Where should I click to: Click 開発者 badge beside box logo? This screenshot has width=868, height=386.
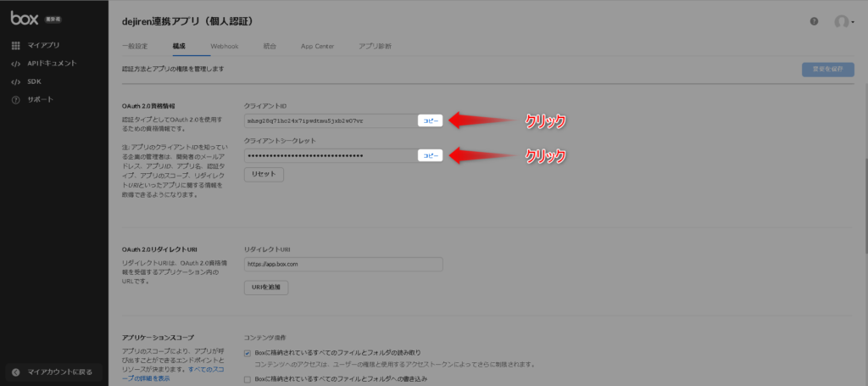point(53,19)
